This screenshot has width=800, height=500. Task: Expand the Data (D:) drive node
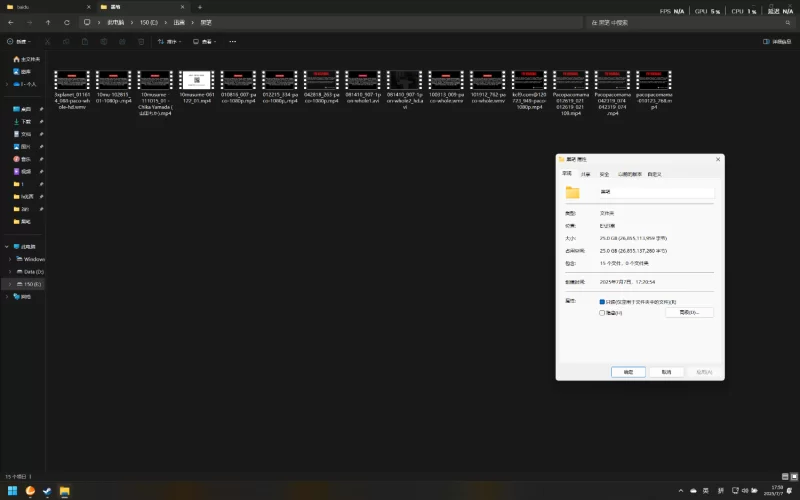pyautogui.click(x=10, y=271)
